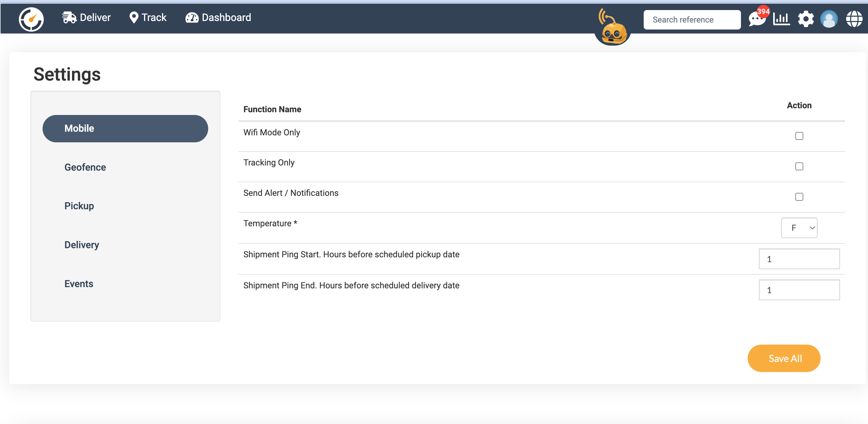Click the Search reference field
Screen dimensions: 868x424
coord(692,19)
